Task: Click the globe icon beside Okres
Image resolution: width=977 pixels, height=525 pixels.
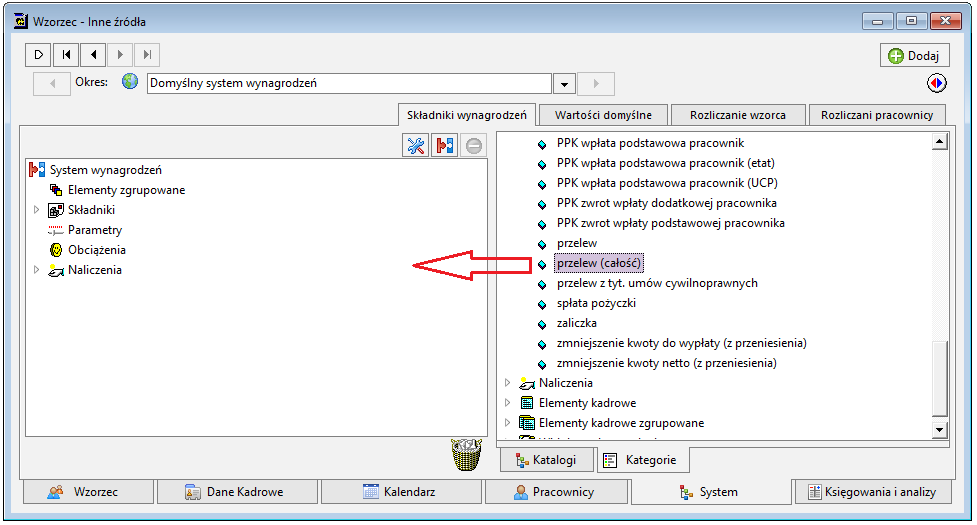Action: [x=130, y=82]
